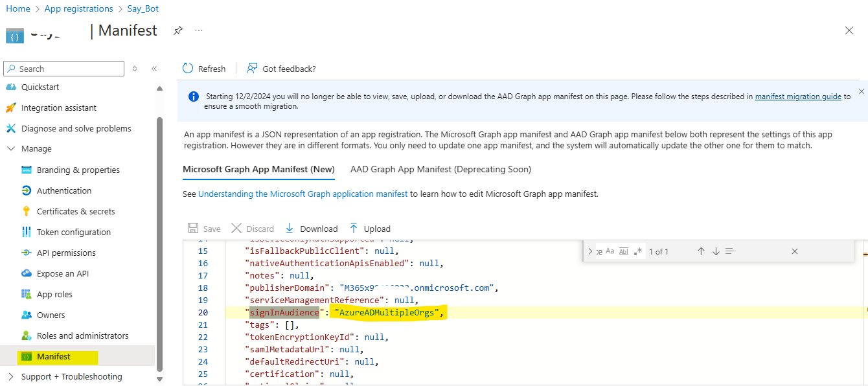Go to next match with down arrow
Screen dimensions: 868x386
pos(716,251)
